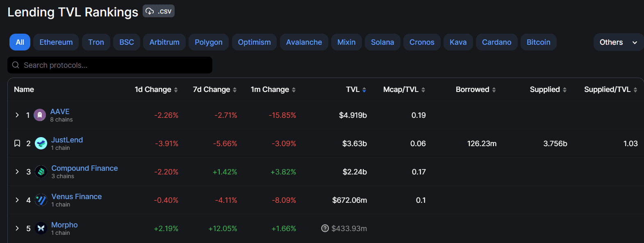Click the Lending TVL Rankings heading
This screenshot has width=644, height=243.
pyautogui.click(x=73, y=12)
